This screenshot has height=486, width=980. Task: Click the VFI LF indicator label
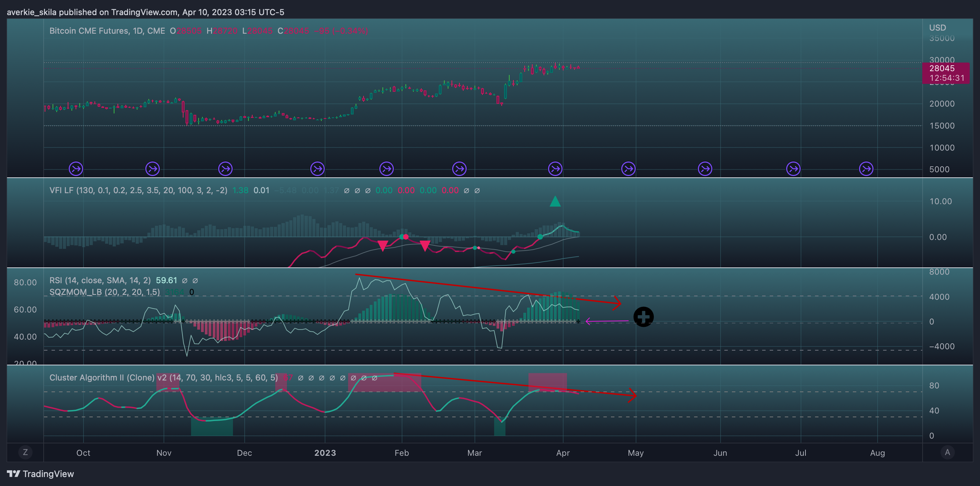[138, 190]
